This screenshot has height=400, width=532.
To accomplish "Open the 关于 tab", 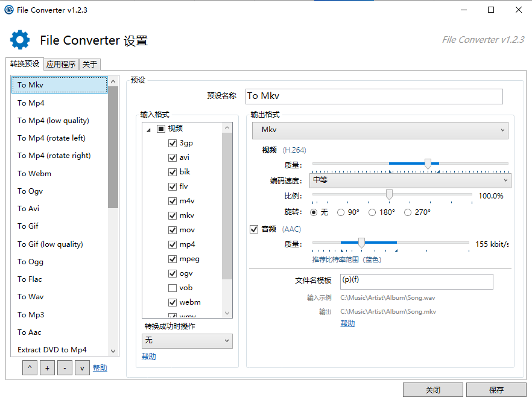I will coord(90,64).
